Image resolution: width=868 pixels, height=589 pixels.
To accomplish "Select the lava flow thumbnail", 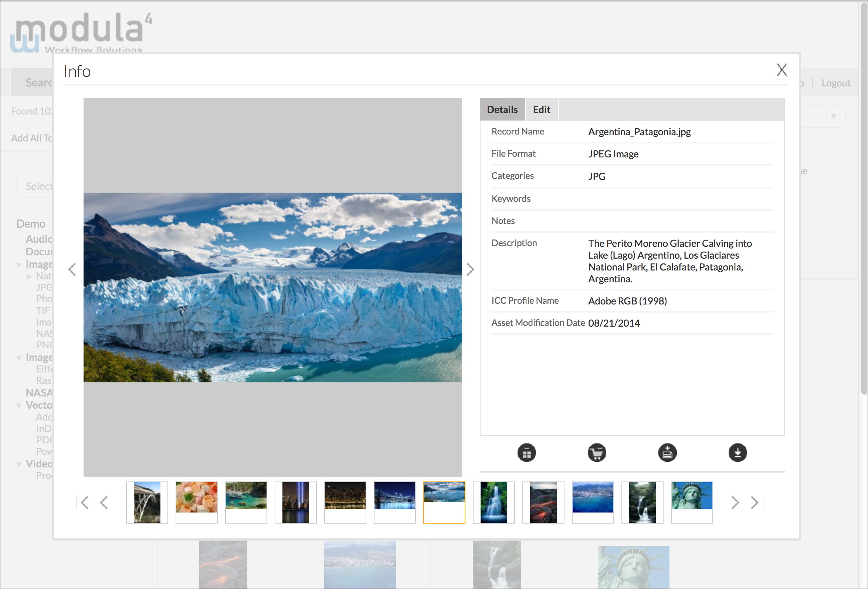I will coord(543,503).
